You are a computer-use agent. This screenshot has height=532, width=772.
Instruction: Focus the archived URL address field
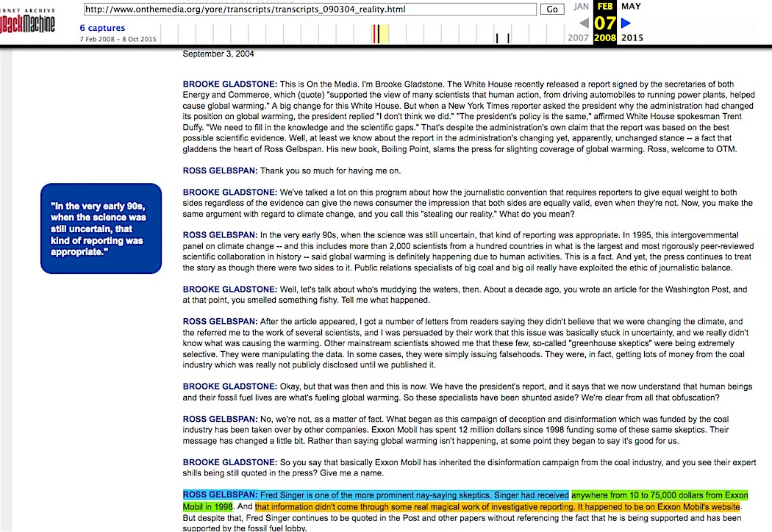coord(310,10)
